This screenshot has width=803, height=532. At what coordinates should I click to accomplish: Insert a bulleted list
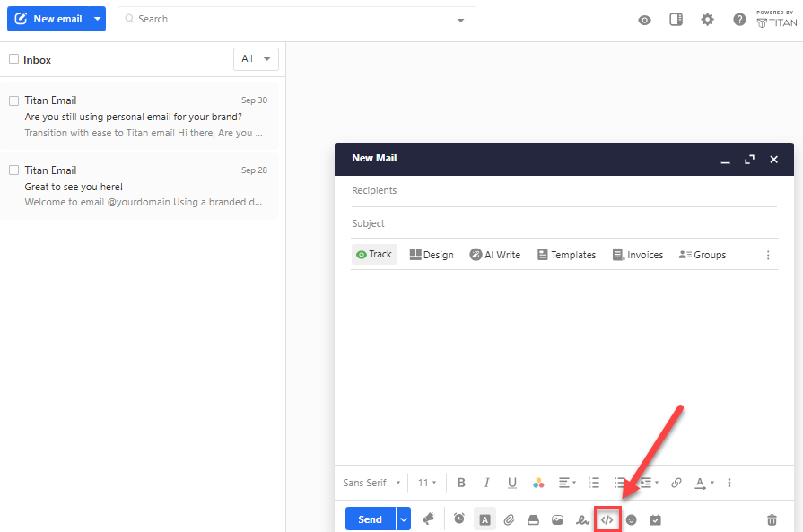point(619,483)
